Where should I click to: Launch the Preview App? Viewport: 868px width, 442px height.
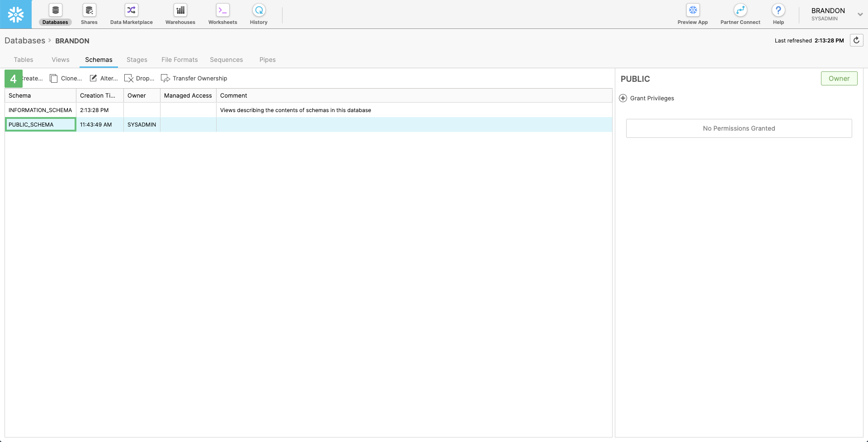point(693,14)
